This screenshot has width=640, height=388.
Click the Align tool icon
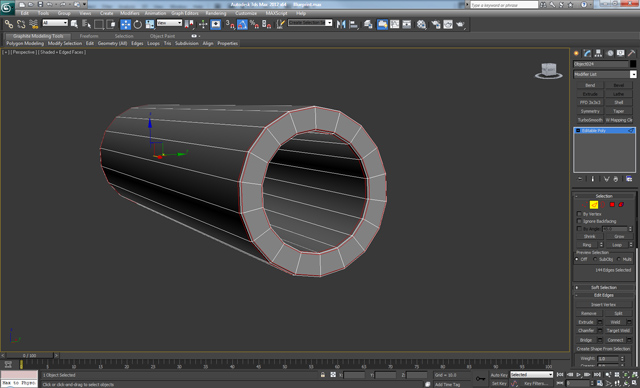click(x=353, y=24)
